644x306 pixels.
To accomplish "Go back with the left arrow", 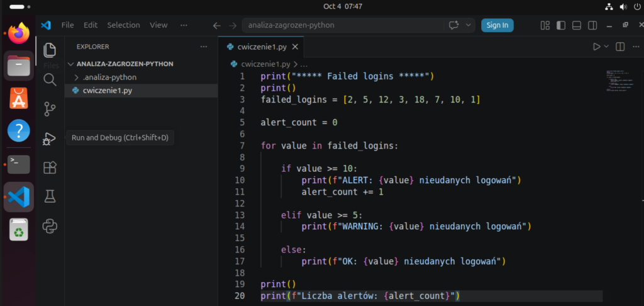I will point(216,25).
